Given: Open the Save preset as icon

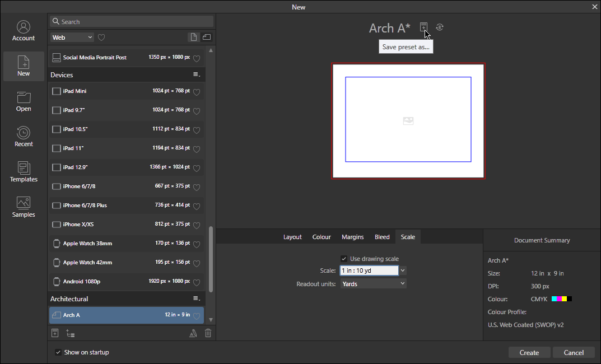Looking at the screenshot, I should coord(424,27).
